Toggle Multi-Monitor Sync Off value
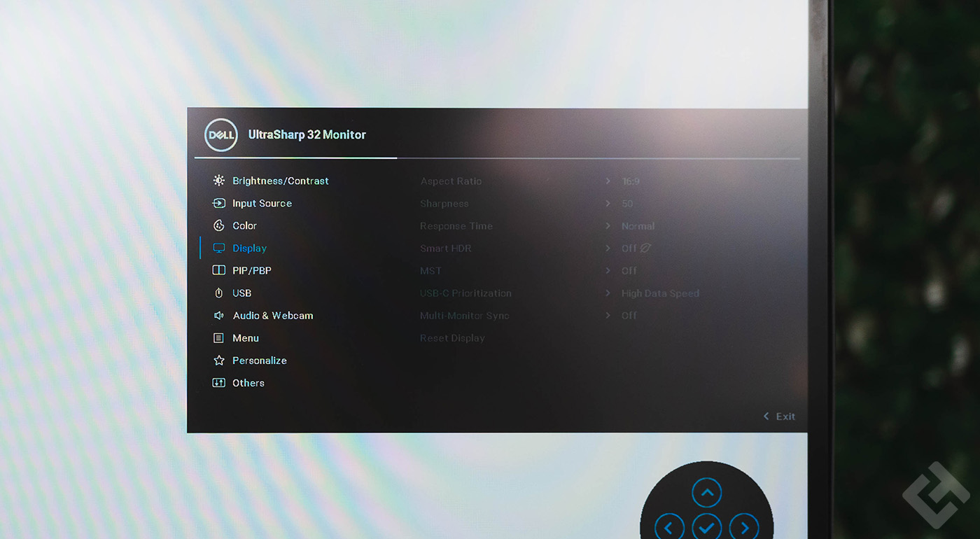Viewport: 980px width, 539px height. (629, 316)
